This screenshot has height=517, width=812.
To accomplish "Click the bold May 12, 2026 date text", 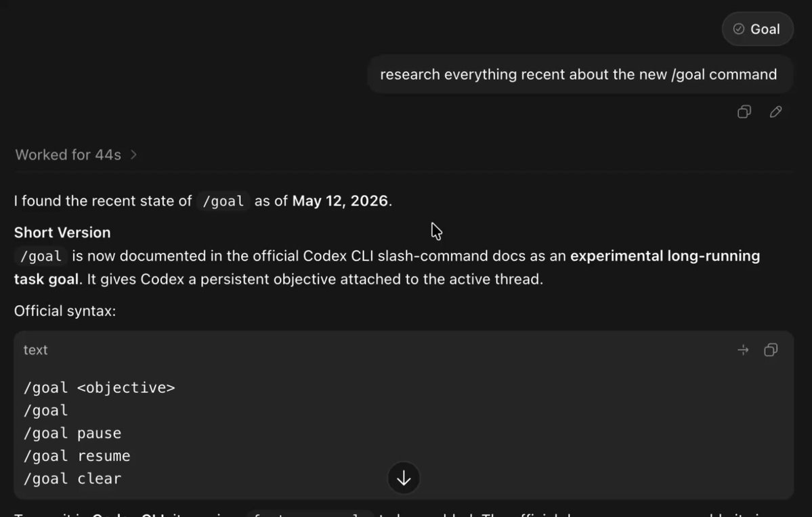I will point(340,201).
